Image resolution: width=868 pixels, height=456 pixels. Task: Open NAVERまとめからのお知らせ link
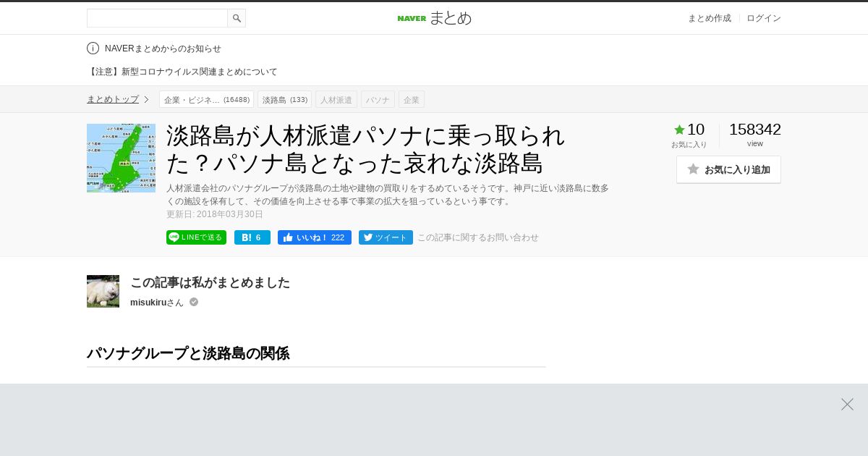pos(163,48)
